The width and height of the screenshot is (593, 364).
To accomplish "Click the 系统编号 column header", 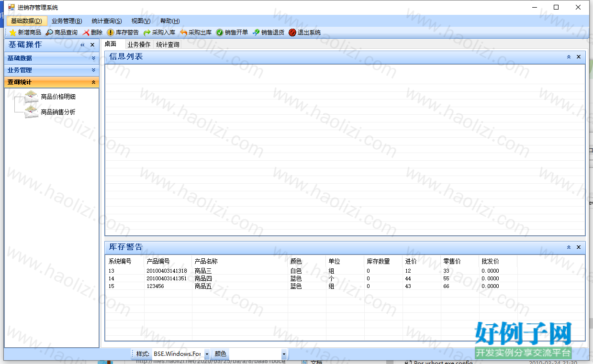I will pos(125,261).
